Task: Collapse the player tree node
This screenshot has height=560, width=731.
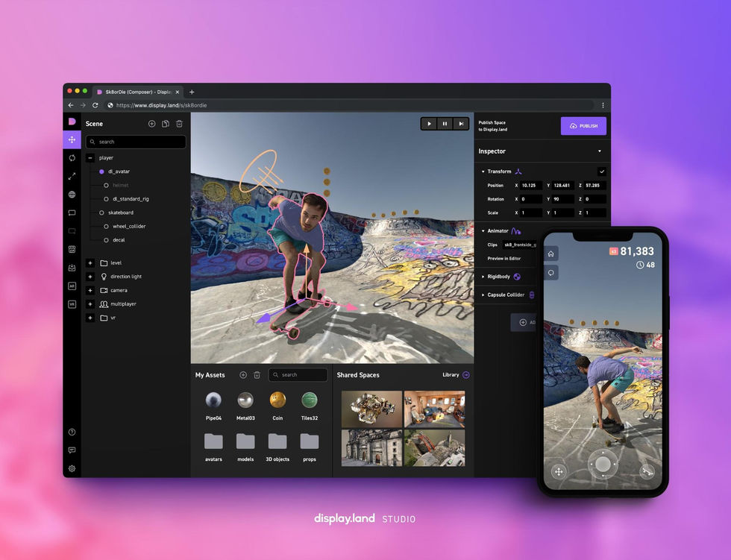Action: [90, 158]
